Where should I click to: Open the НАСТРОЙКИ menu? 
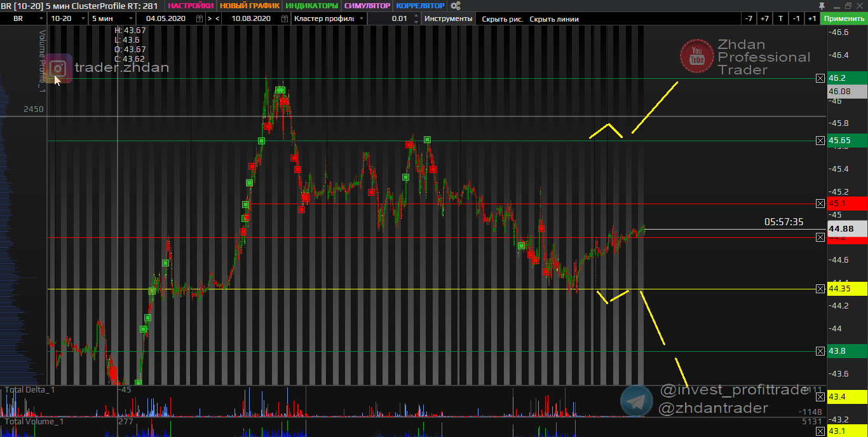tap(191, 6)
